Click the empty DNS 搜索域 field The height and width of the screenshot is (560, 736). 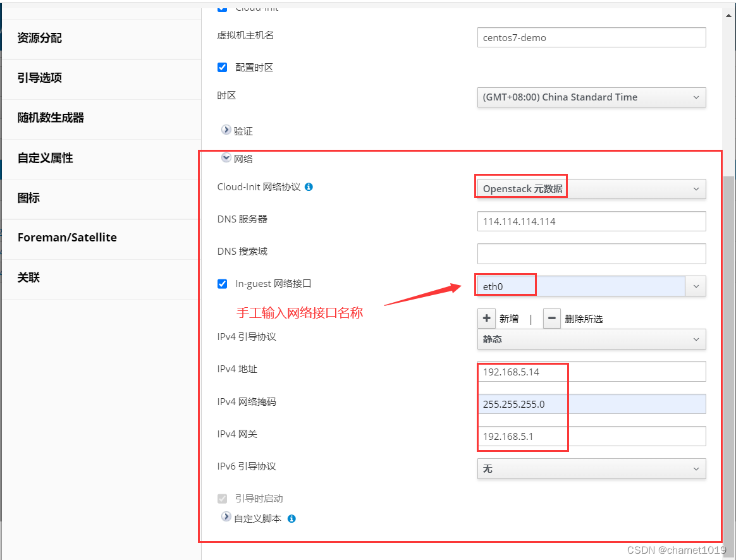tap(591, 253)
